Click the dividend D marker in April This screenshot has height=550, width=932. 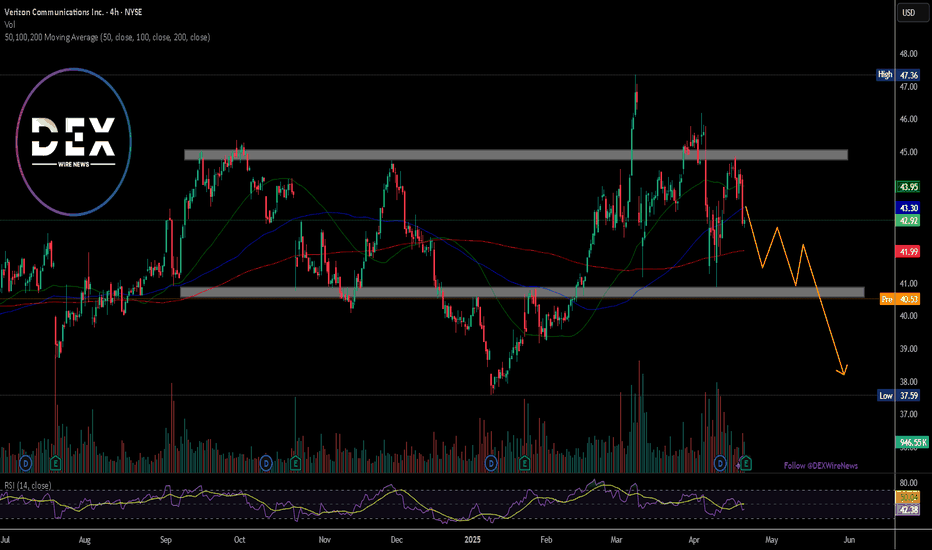point(720,463)
